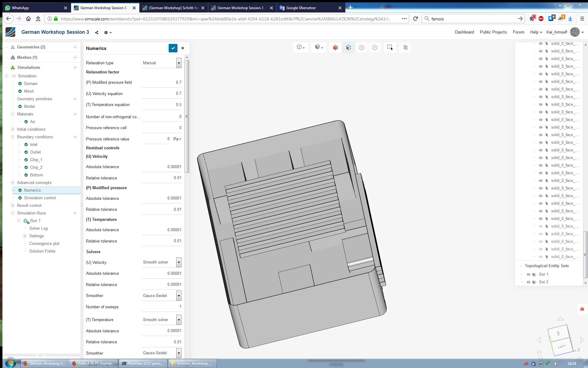Select the volume selection mode cube icon
588x368 pixels.
(335, 48)
